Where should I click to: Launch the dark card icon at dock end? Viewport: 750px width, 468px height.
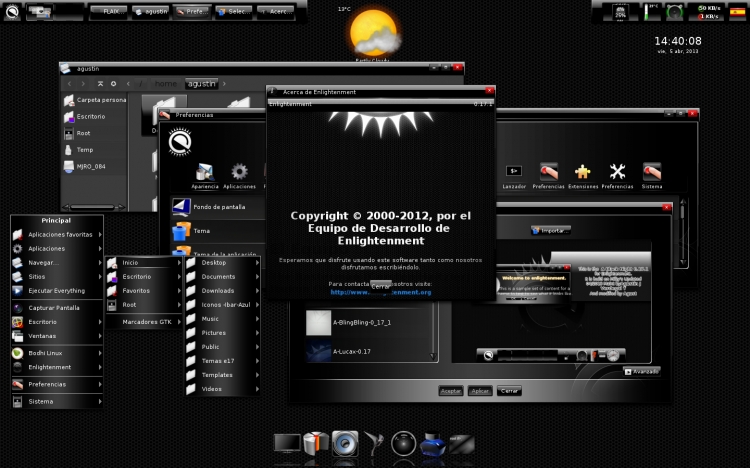point(462,444)
